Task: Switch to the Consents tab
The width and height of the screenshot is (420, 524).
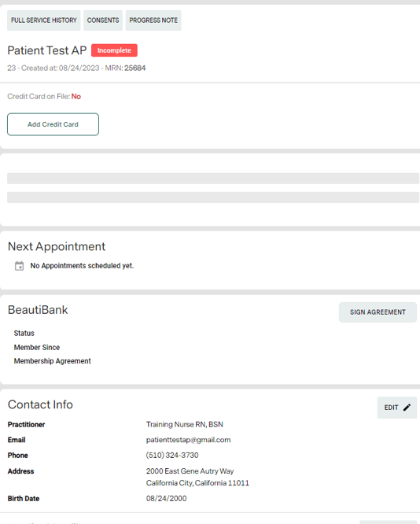Action: [103, 20]
